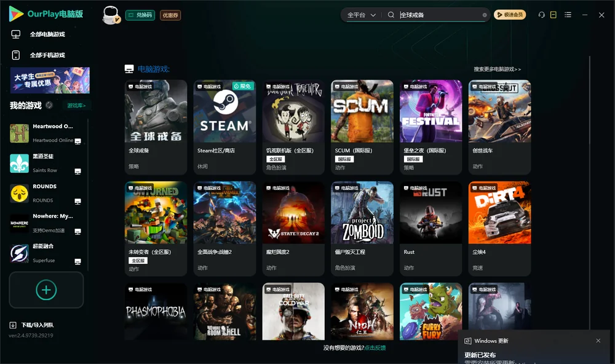Click PC icon on Saints Row row
Screen dimensions: 615x364
(77, 172)
